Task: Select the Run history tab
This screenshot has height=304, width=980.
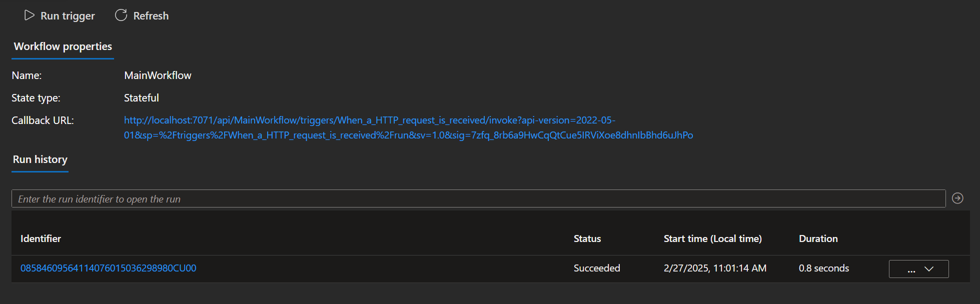Action: click(40, 159)
